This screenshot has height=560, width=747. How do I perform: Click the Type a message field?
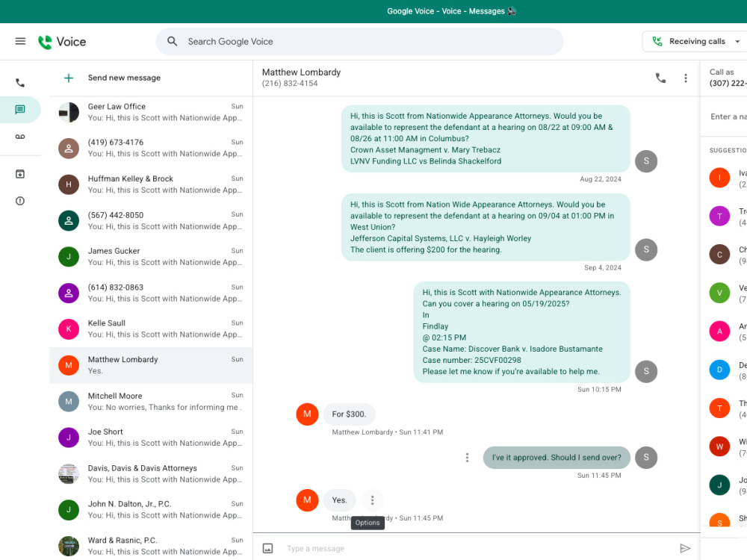[477, 549]
